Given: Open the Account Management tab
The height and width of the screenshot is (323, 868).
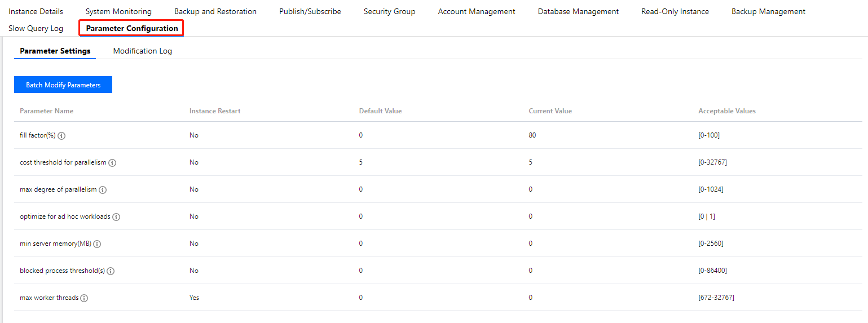Looking at the screenshot, I should click(477, 11).
